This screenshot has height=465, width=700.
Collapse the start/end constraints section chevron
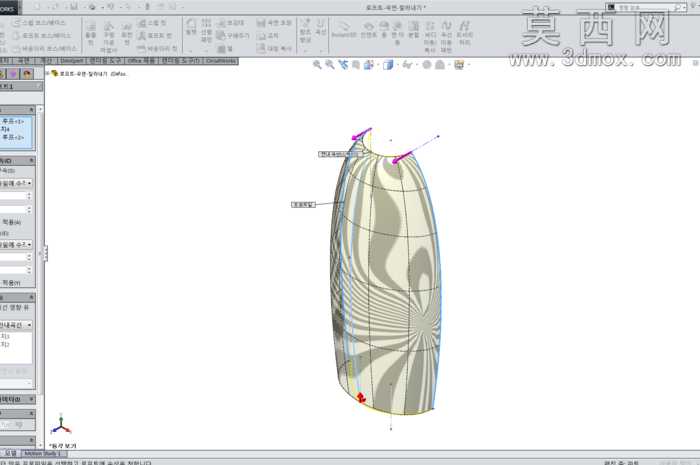(31, 160)
